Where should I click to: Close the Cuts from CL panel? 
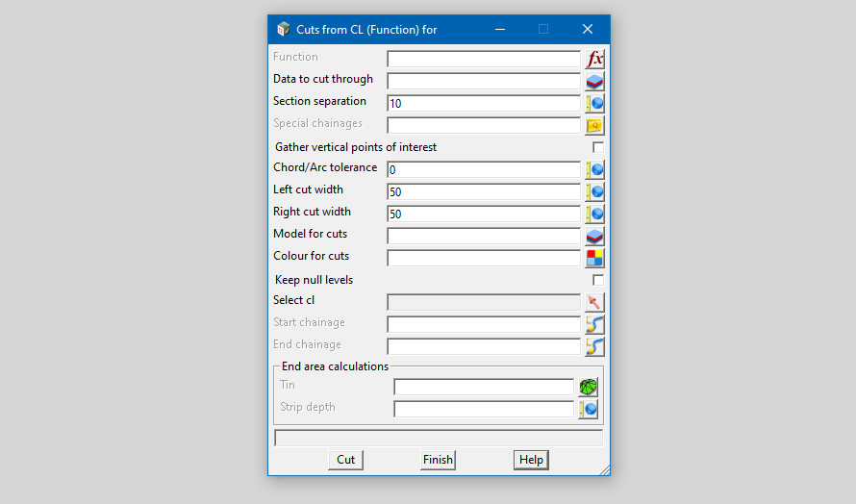[588, 29]
